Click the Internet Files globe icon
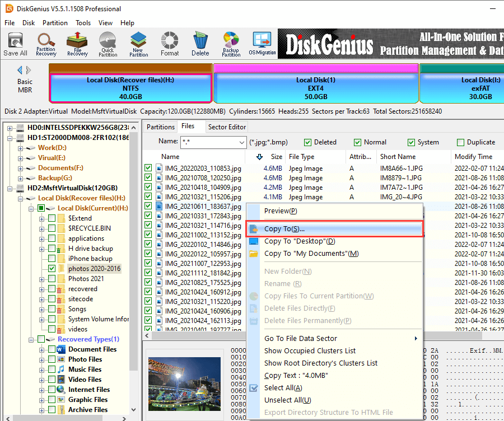Viewport: 504px width, 421px height. [x=61, y=390]
